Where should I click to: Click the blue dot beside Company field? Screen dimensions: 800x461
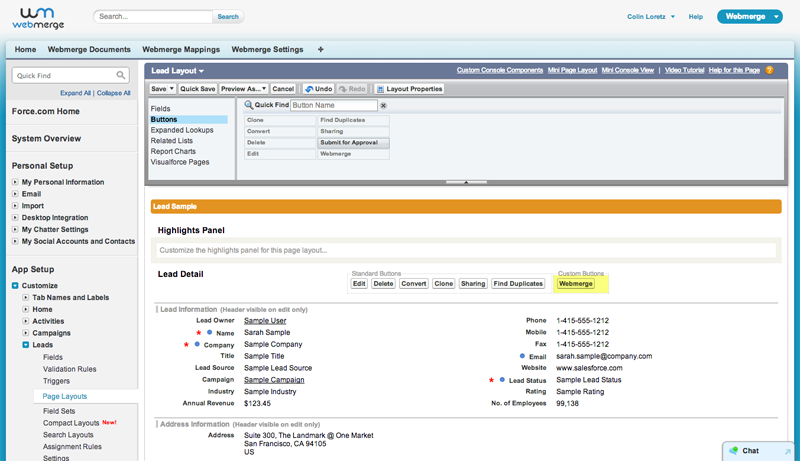pos(197,344)
